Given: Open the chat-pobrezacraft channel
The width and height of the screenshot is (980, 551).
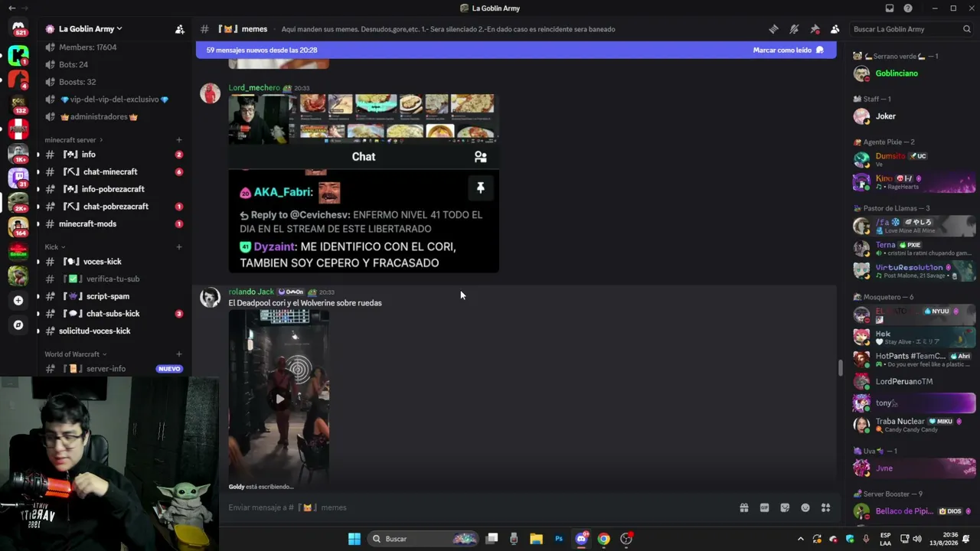Looking at the screenshot, I should [113, 207].
